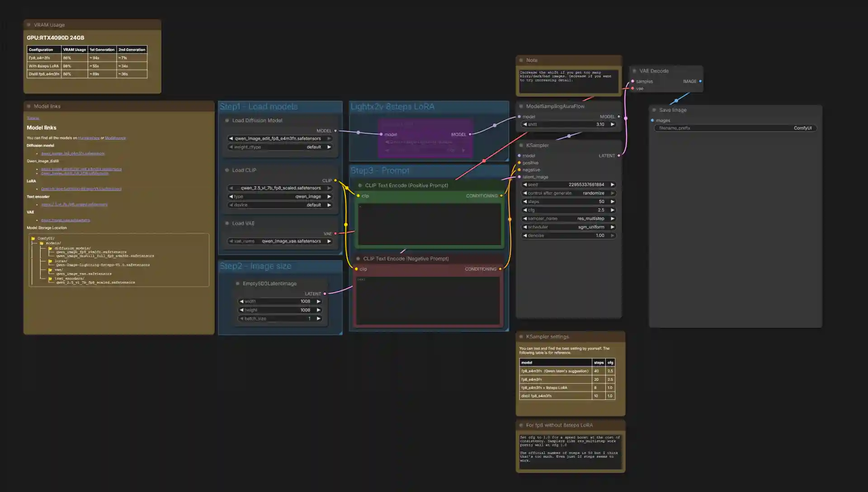
Task: Open the vae_name dropdown in Load VAE
Action: (280, 241)
